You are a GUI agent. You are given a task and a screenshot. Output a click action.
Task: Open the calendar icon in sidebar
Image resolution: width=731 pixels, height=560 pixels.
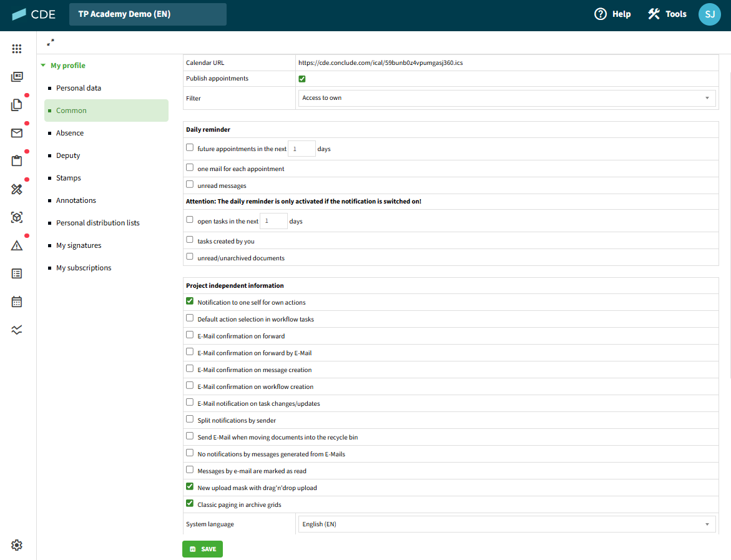click(17, 302)
